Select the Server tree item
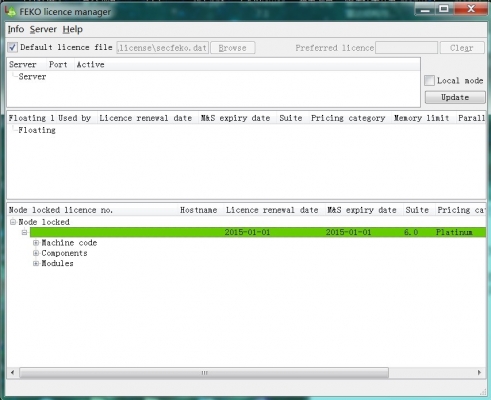 coord(32,77)
